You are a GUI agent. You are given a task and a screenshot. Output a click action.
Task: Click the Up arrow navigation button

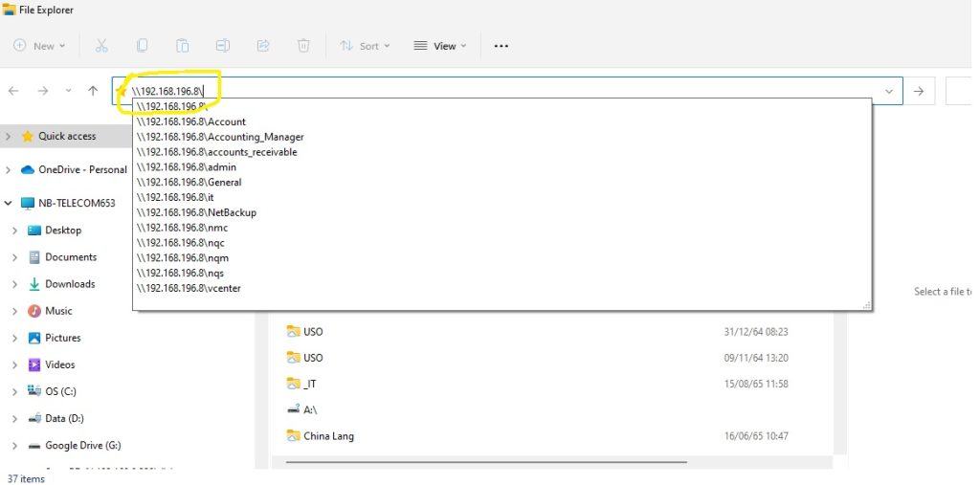tap(93, 91)
